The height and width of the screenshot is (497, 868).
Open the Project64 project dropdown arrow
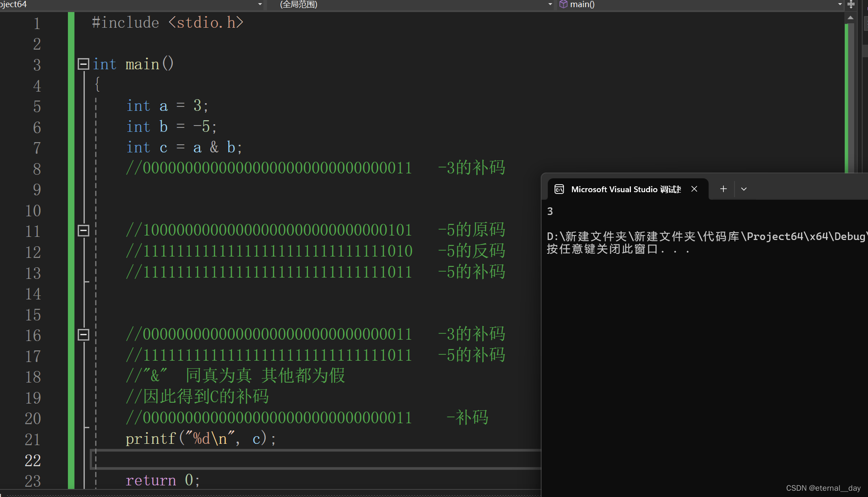(260, 4)
